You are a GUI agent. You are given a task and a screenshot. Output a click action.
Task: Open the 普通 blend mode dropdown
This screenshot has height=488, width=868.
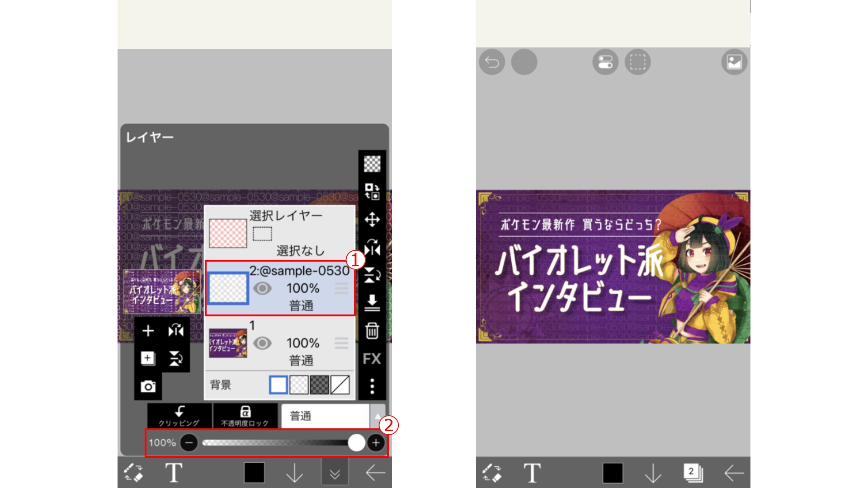(x=325, y=416)
